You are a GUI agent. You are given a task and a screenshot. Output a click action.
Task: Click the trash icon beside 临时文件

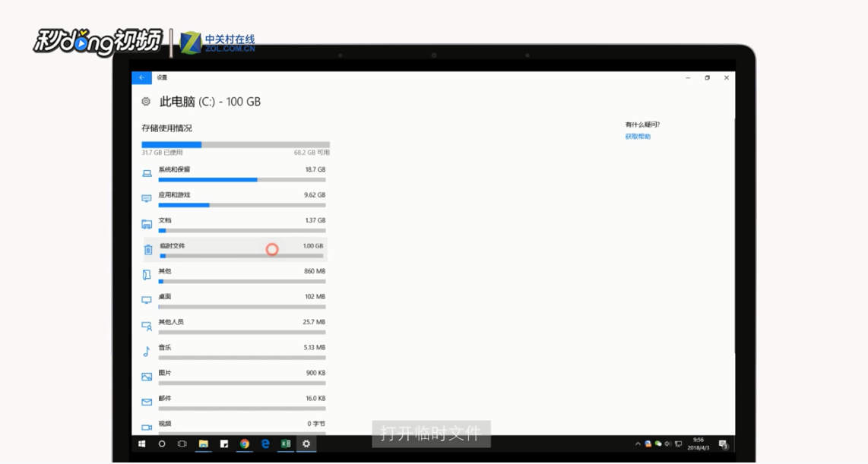point(146,249)
